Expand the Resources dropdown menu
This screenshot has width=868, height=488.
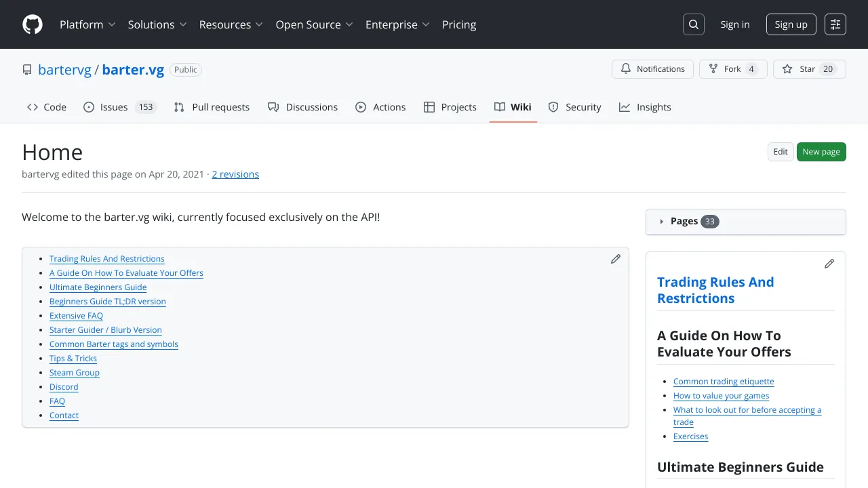(231, 24)
